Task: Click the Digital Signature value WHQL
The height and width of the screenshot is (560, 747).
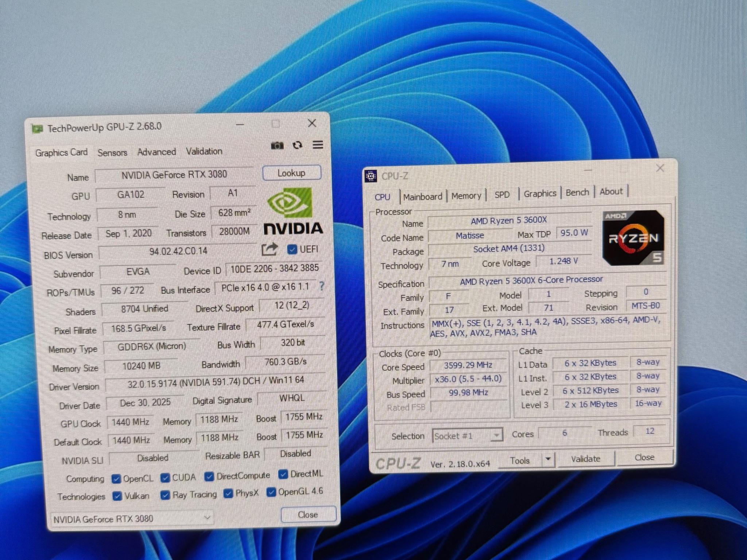Action: 292,398
